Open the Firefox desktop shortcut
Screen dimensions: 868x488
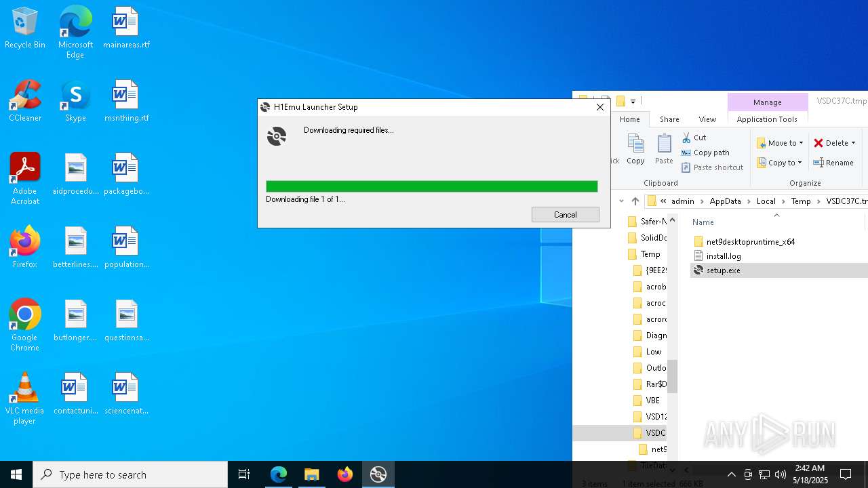[x=25, y=248]
